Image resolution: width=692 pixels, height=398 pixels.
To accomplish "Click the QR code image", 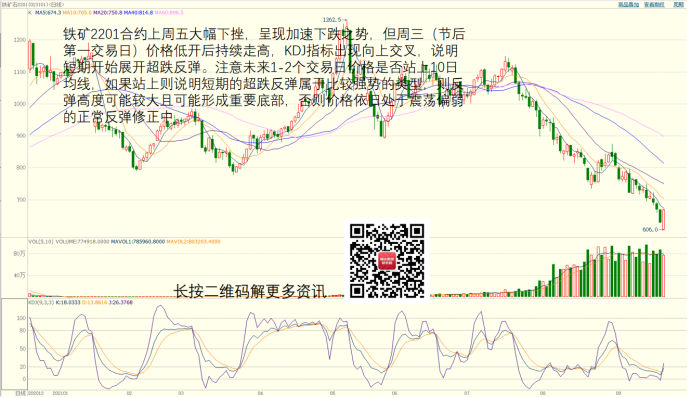I will pos(387,261).
